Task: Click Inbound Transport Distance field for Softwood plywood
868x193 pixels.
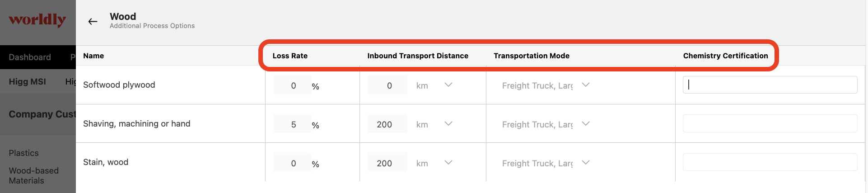Action: click(x=387, y=85)
